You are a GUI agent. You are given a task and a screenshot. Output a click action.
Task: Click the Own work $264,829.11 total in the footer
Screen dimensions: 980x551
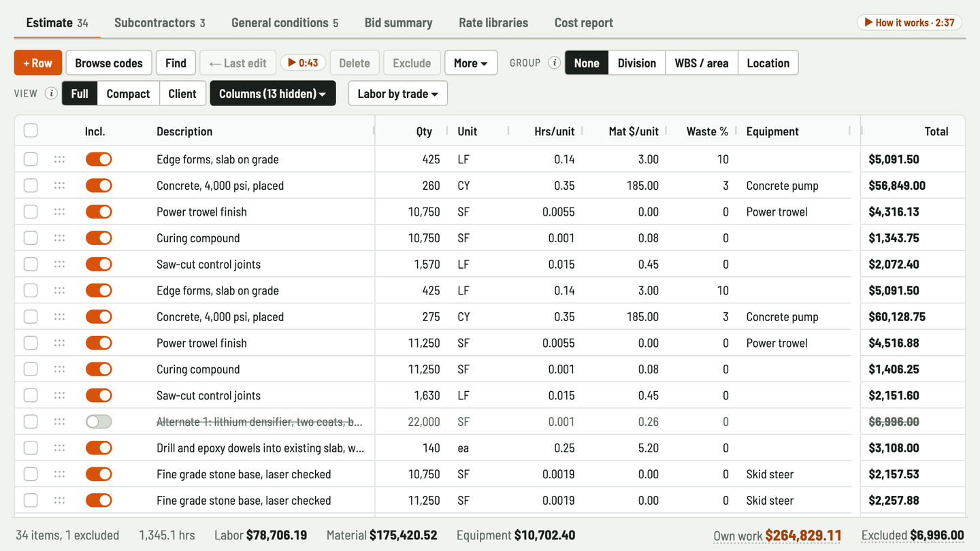778,535
